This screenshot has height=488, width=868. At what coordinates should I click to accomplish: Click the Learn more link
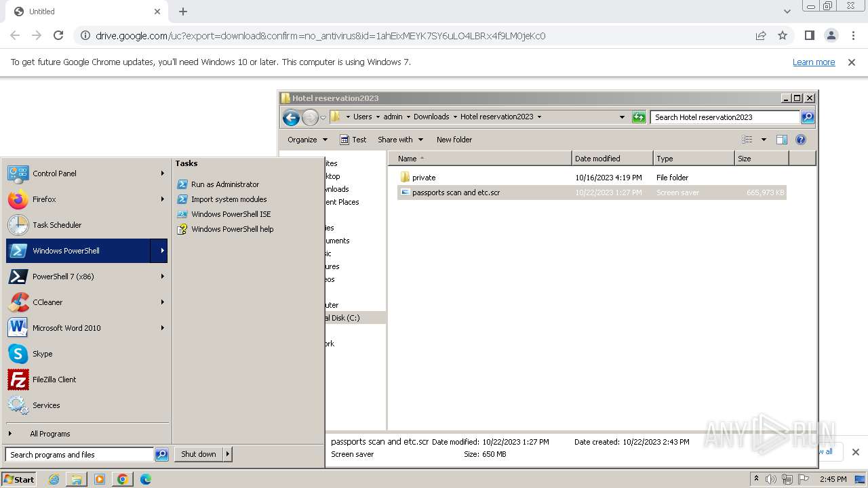(814, 62)
